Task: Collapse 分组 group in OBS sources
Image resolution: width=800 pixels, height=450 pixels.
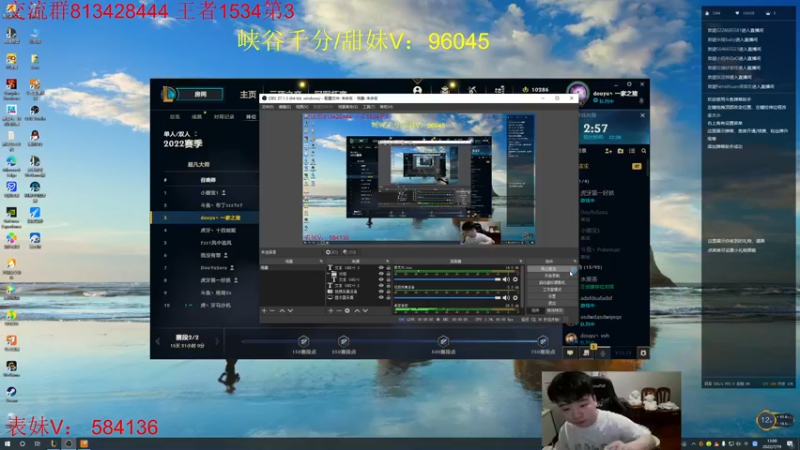Action: (x=328, y=273)
